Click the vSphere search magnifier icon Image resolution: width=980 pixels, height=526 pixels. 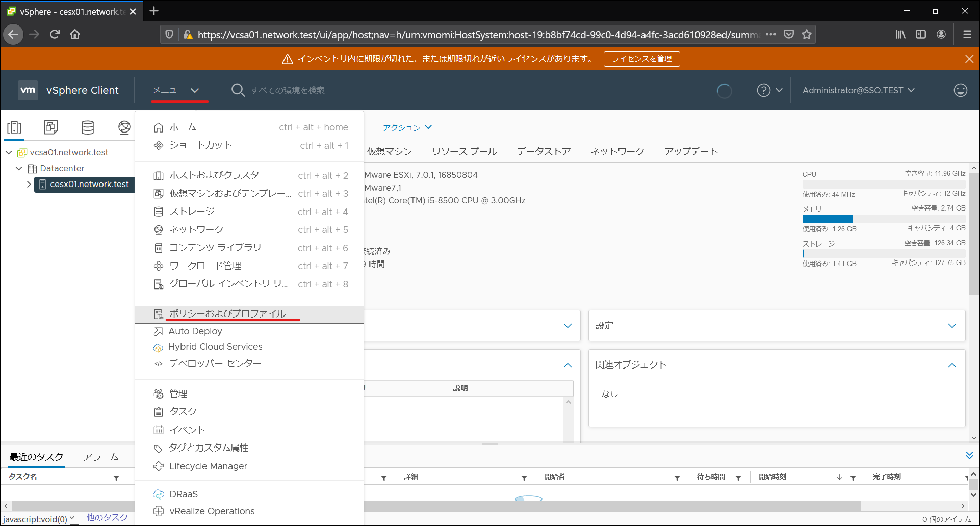(238, 90)
